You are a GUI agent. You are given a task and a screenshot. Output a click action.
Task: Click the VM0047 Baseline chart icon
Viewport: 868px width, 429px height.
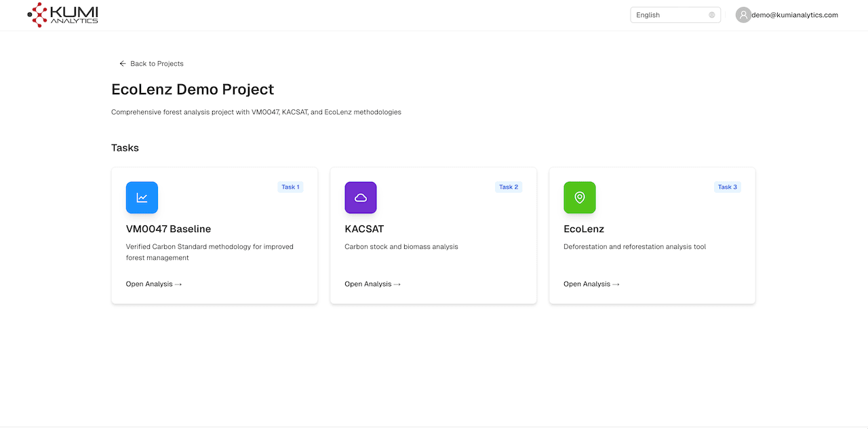[142, 198]
